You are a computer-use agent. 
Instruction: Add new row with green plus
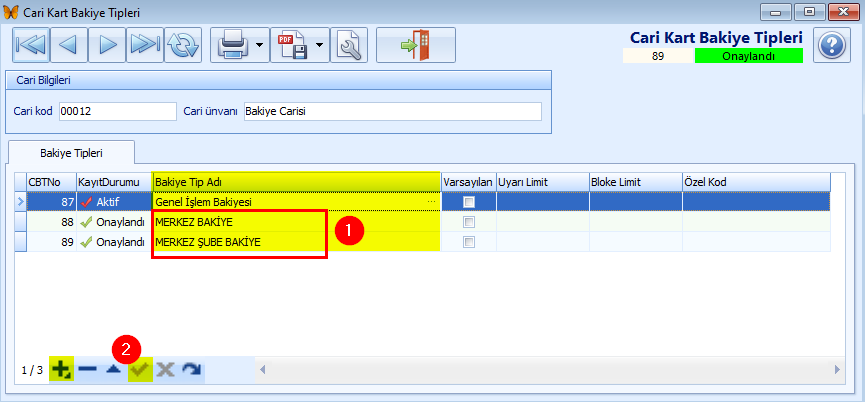click(61, 370)
